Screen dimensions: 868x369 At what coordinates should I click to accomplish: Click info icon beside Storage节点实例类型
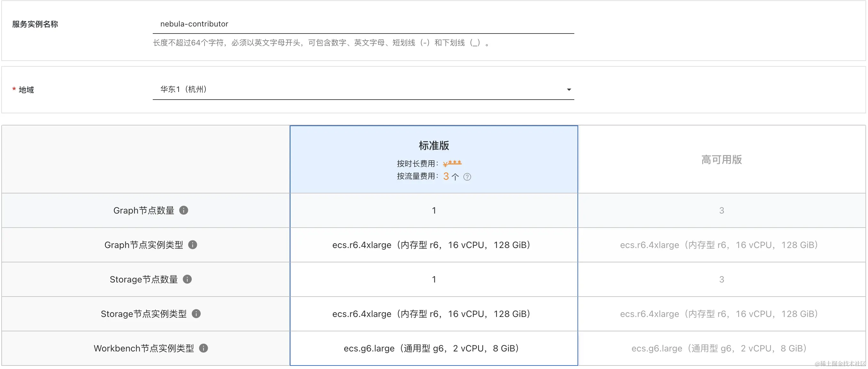[196, 313]
